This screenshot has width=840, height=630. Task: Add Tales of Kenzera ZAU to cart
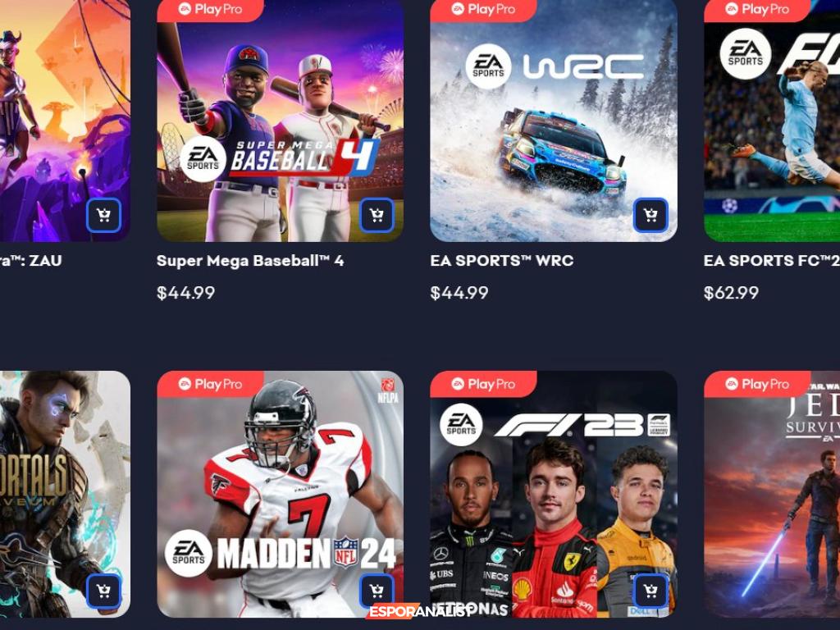tap(103, 216)
